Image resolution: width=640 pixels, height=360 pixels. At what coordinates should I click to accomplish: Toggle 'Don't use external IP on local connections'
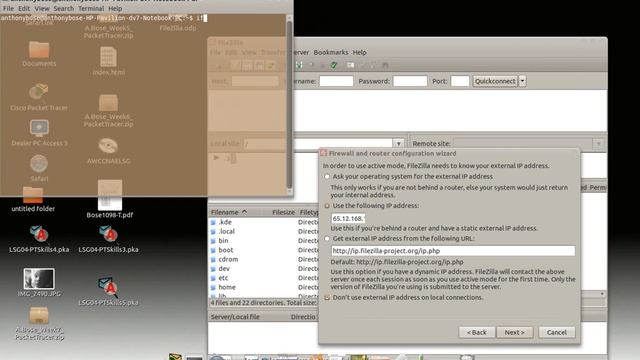tap(327, 298)
